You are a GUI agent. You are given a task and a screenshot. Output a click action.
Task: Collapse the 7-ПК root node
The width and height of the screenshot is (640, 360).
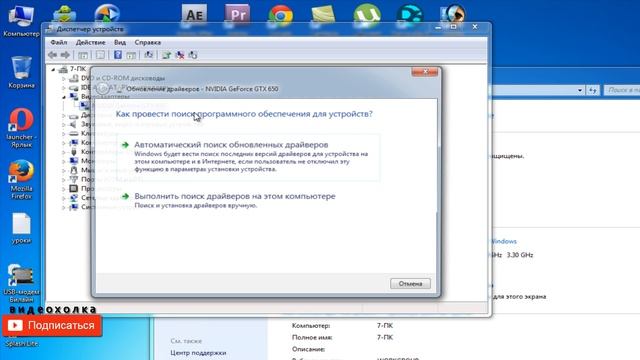pos(53,69)
